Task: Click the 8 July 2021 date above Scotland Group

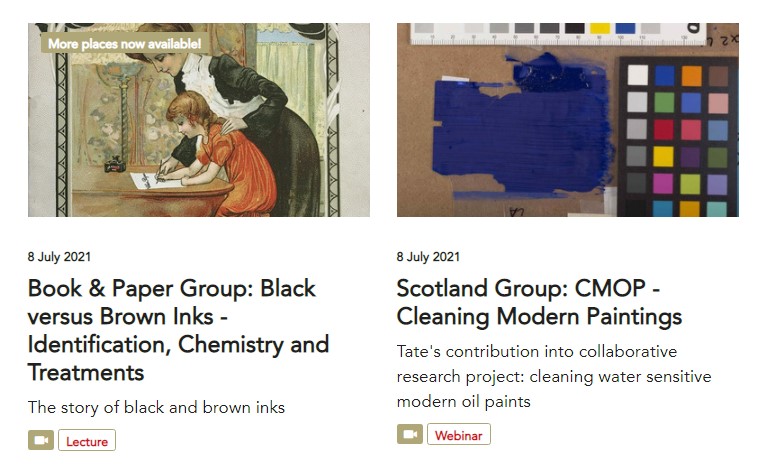Action: (x=429, y=257)
